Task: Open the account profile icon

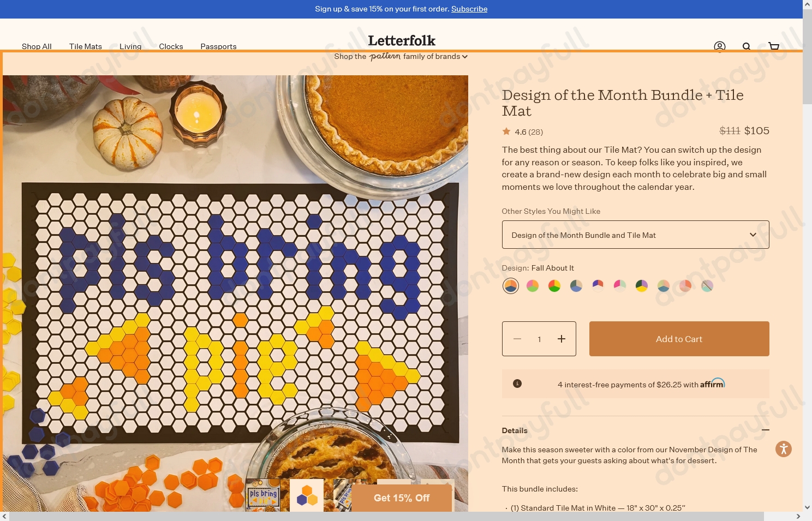Action: 719,46
